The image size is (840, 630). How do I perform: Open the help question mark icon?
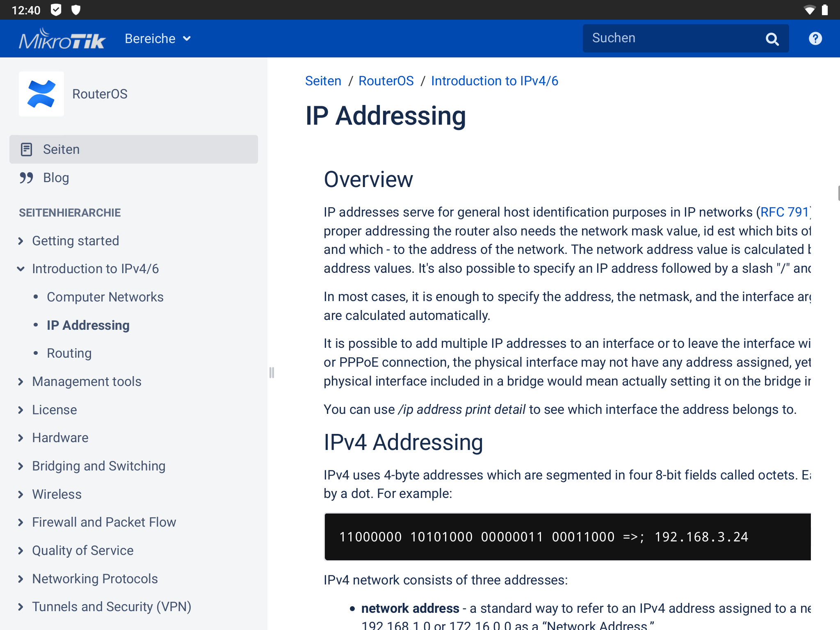(x=815, y=39)
